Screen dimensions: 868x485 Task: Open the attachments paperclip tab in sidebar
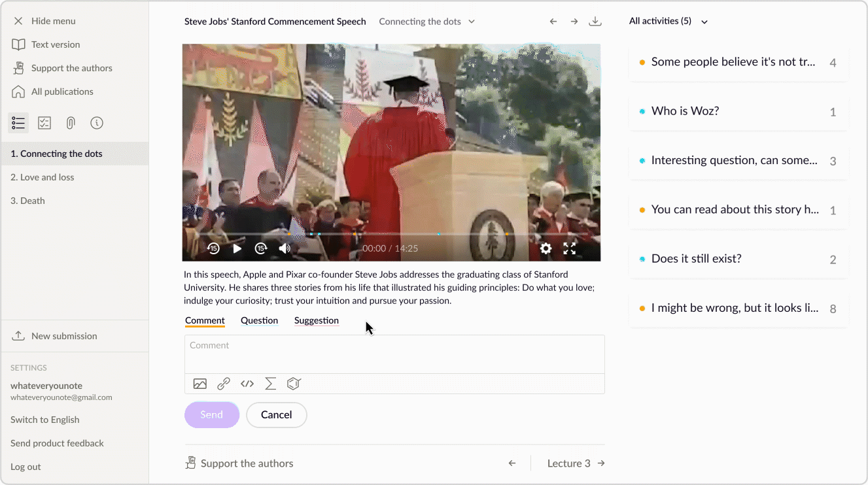pyautogui.click(x=71, y=123)
